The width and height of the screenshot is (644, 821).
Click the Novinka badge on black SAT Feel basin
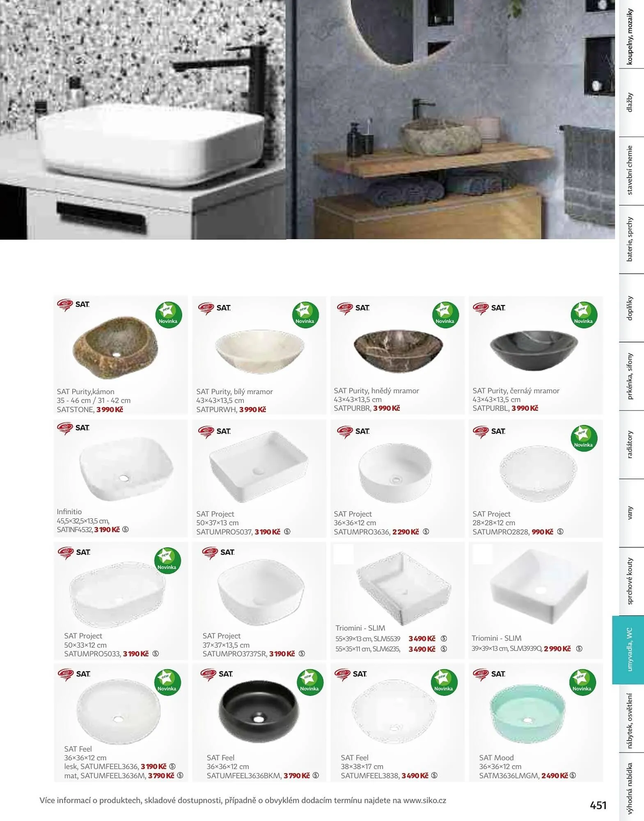point(310,682)
